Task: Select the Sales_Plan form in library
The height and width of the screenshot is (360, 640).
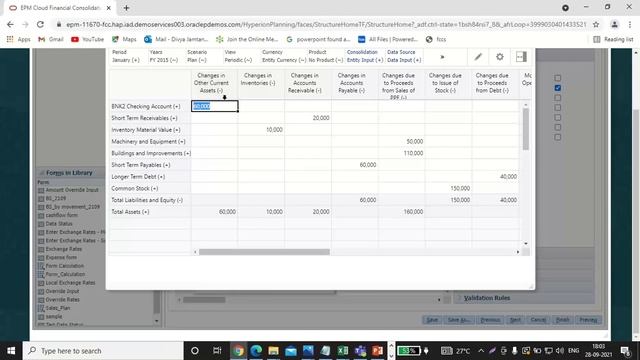Action: pyautogui.click(x=58, y=308)
